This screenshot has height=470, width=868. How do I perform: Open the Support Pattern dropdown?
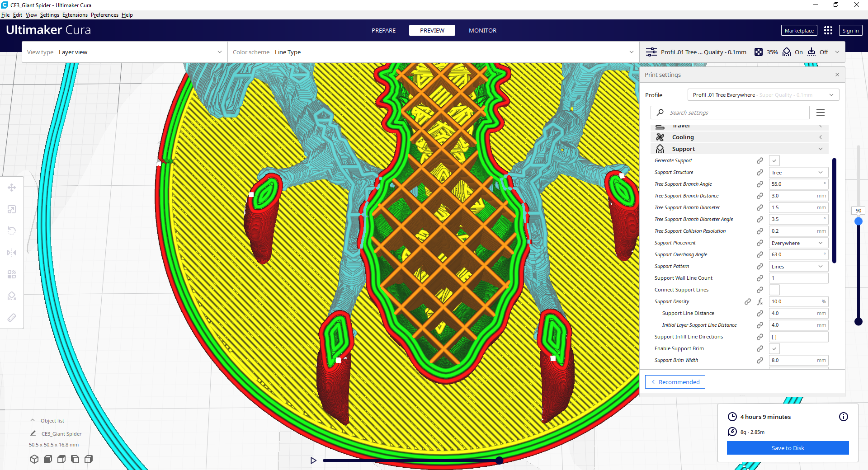coord(798,266)
